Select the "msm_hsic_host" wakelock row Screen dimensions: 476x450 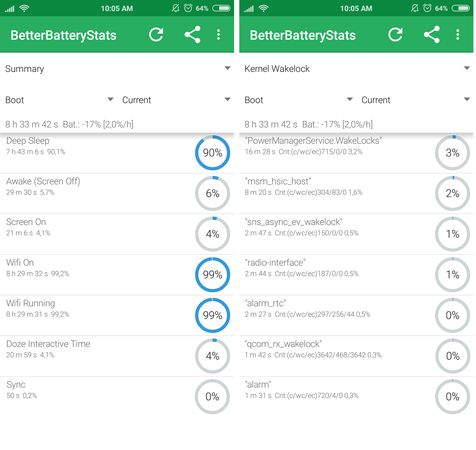356,193
